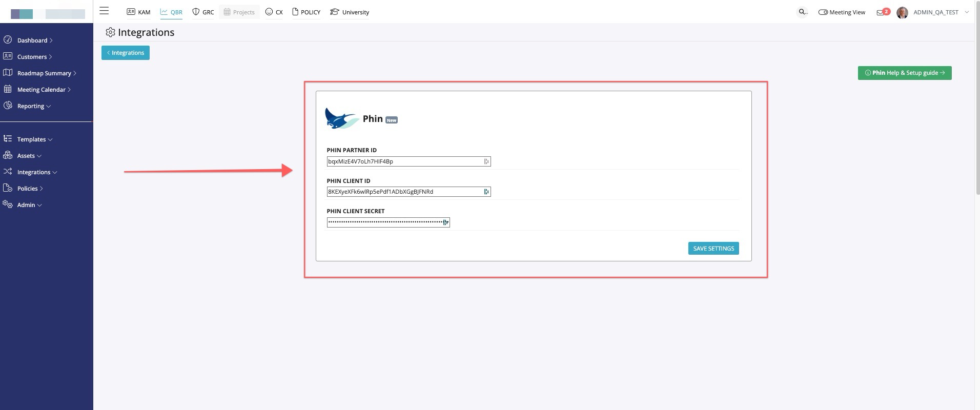Click the Admin gears icon in sidebar
This screenshot has width=980, height=410.
8,204
